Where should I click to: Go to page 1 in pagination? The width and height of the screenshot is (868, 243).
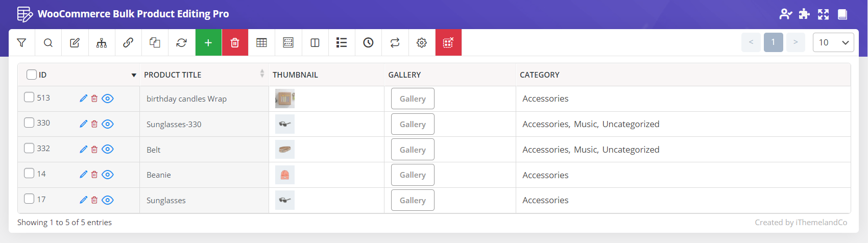773,42
